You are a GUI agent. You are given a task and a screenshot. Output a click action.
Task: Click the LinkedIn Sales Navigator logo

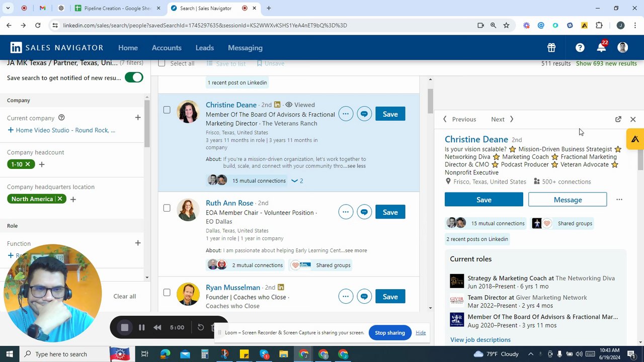(57, 48)
